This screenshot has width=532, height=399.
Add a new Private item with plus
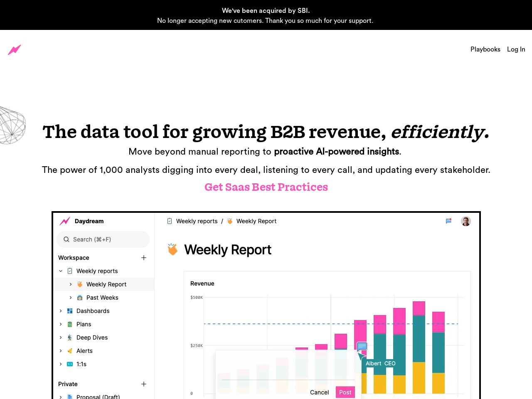coord(144,384)
